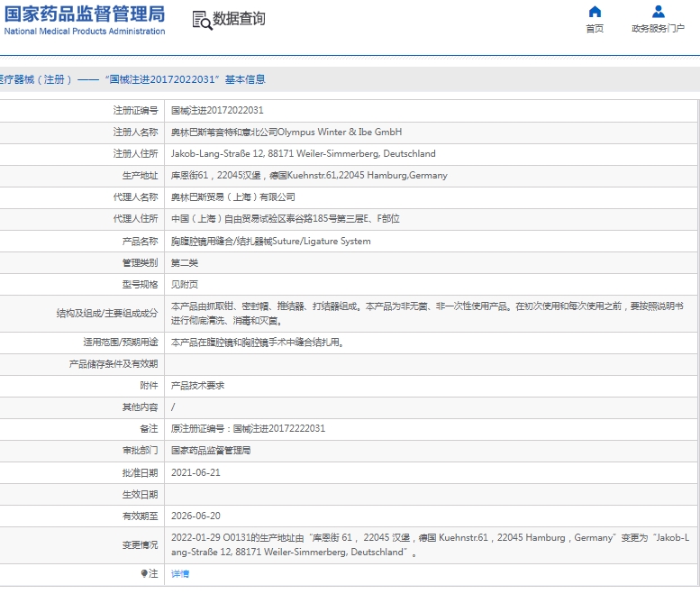The height and width of the screenshot is (594, 700).
Task: Click the 产品名称 label
Action: [140, 242]
